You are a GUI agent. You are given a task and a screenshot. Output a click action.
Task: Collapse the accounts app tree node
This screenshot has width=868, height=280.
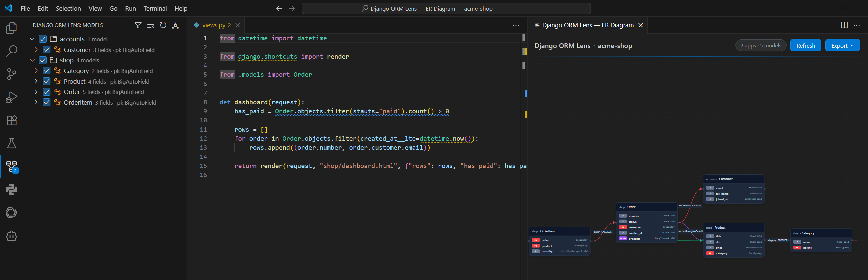point(32,39)
